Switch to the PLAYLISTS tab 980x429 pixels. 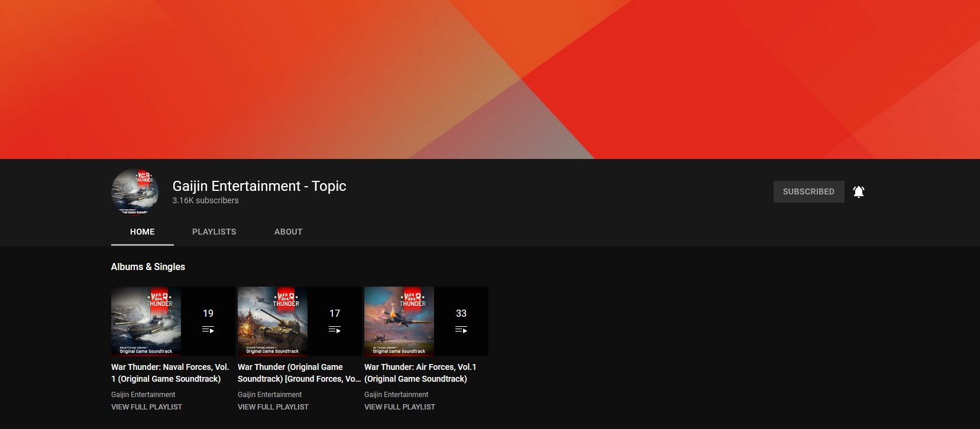tap(214, 232)
